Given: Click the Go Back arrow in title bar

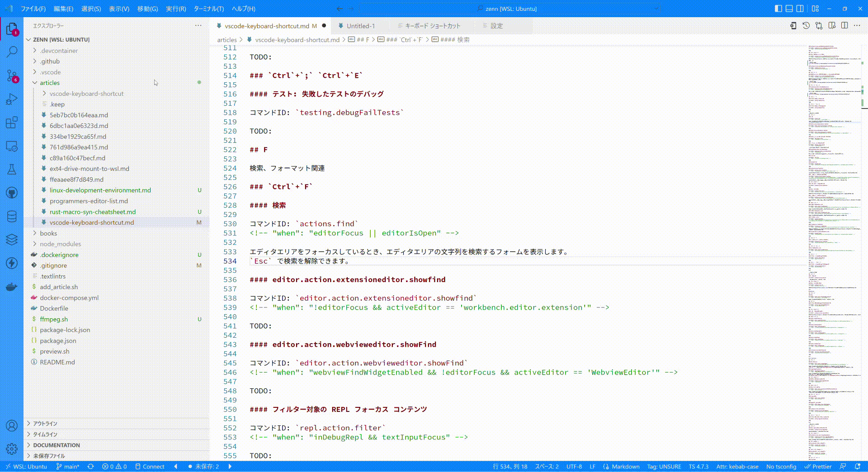Looking at the screenshot, I should 340,9.
